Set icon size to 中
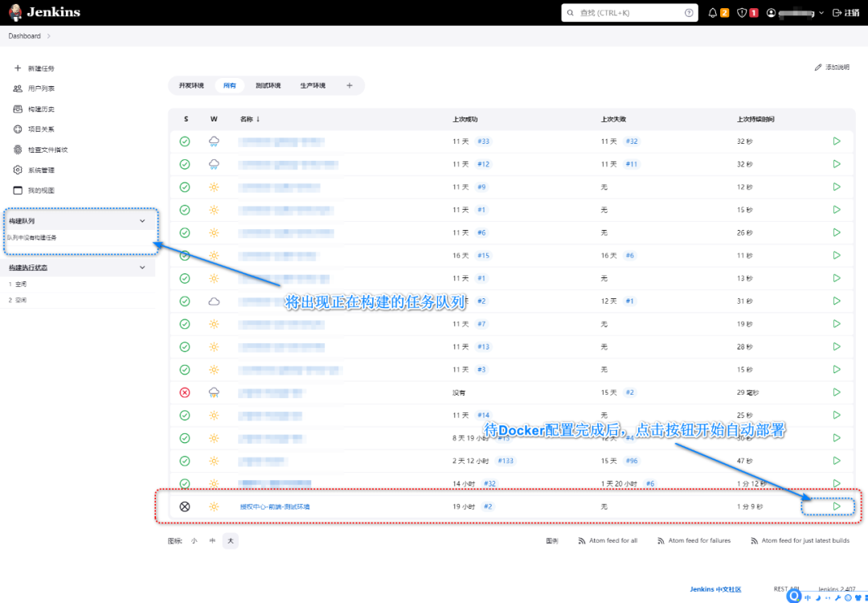 212,540
